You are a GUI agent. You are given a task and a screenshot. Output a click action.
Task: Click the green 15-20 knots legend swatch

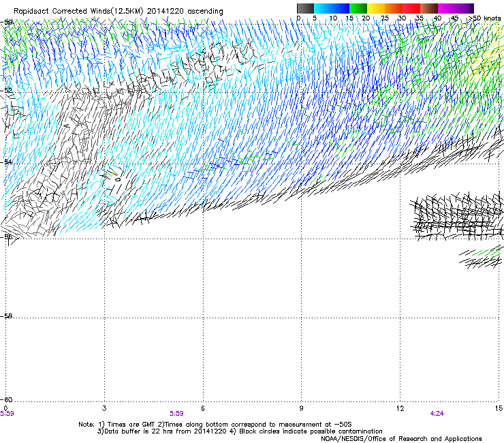(358, 8)
